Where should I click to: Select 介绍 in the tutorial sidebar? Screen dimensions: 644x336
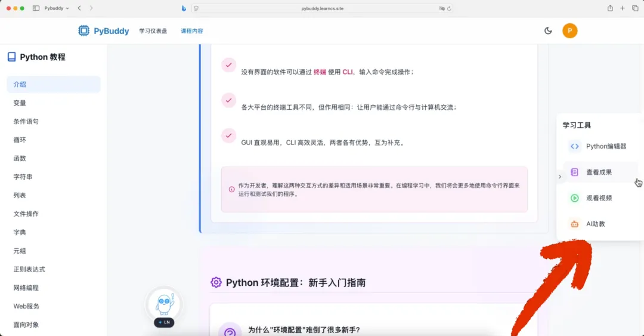click(x=54, y=84)
